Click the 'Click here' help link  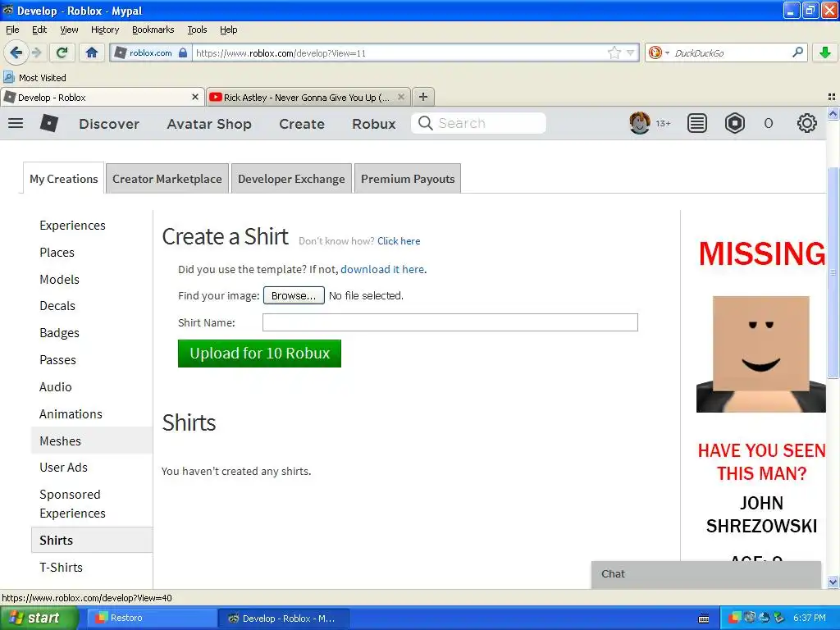[399, 241]
